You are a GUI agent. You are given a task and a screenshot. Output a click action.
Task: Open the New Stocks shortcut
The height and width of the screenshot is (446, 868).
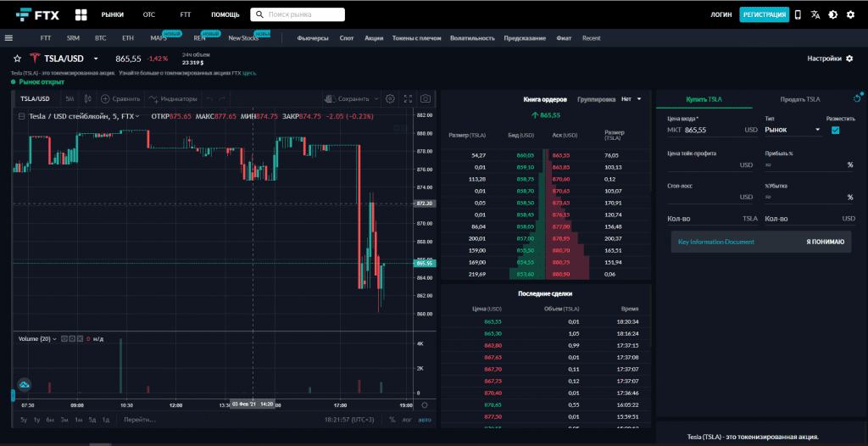coord(243,38)
